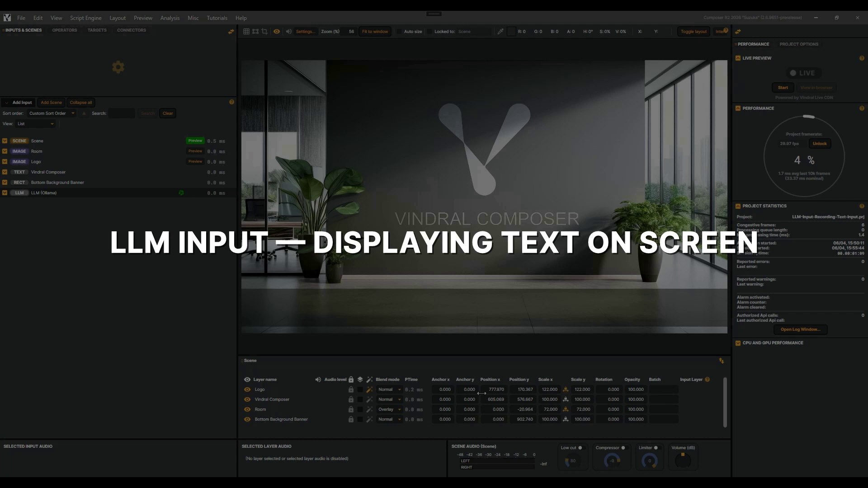The height and width of the screenshot is (488, 868).
Task: Open Room layer Overlay blend dropdown
Action: tap(389, 409)
